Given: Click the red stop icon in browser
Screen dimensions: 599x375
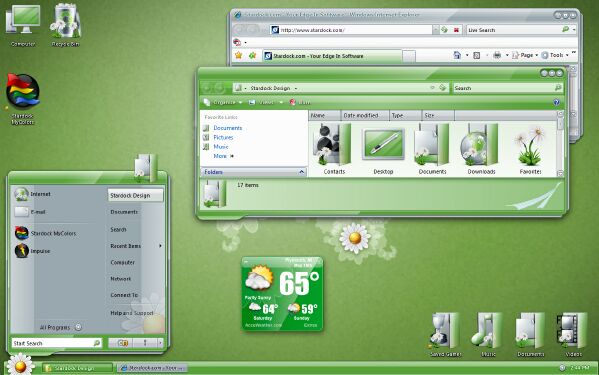Looking at the screenshot, I should tap(456, 30).
